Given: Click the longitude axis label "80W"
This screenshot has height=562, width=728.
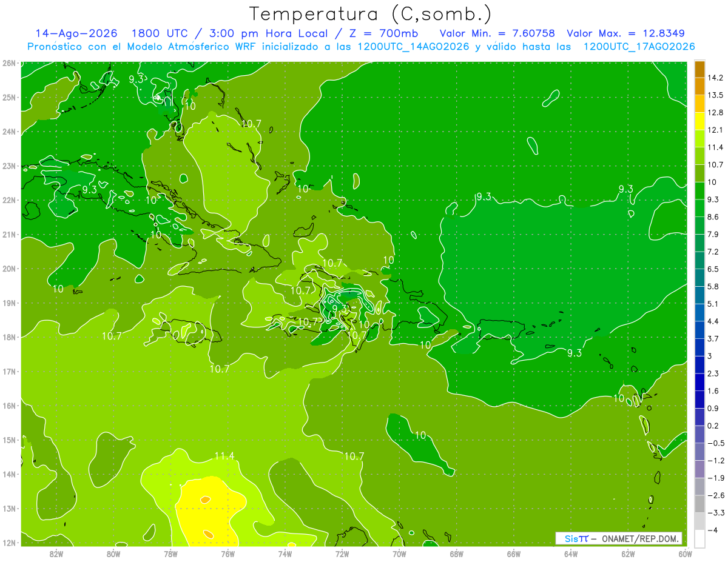Looking at the screenshot, I should tap(113, 553).
